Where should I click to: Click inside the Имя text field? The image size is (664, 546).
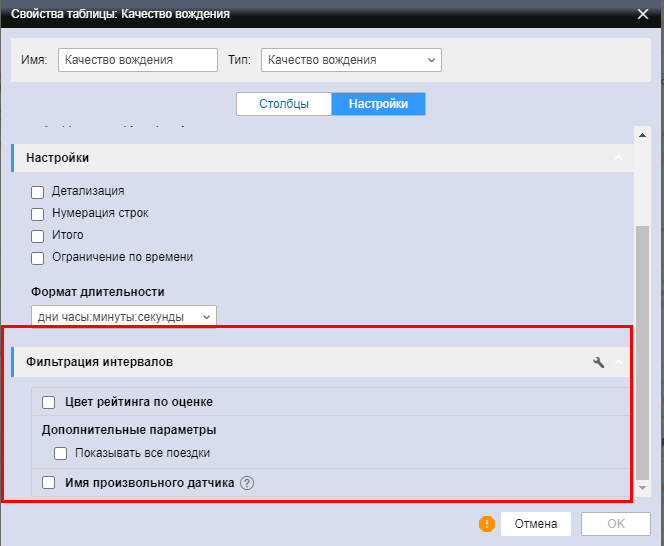(137, 60)
